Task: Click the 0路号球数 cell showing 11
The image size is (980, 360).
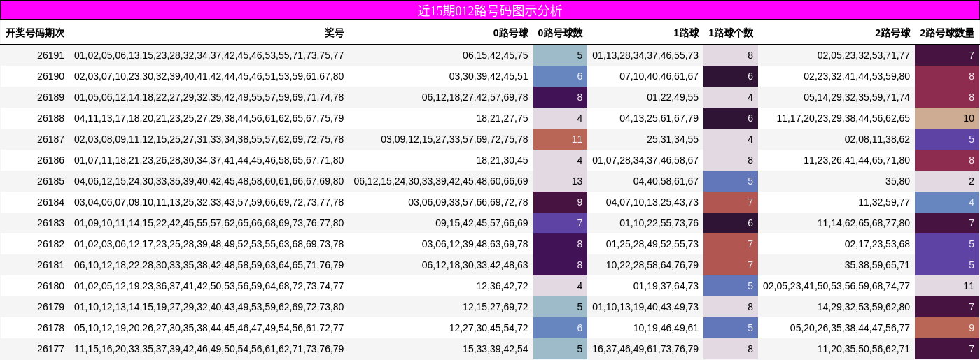Action: (560, 139)
